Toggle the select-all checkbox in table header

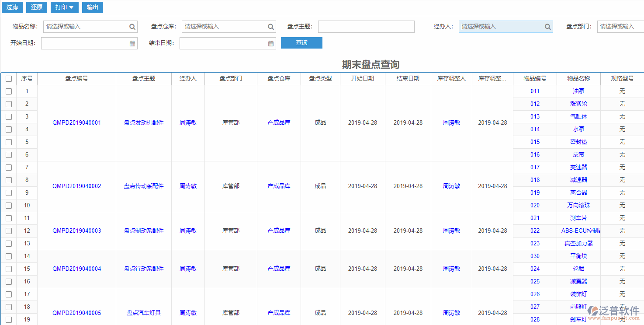point(9,79)
